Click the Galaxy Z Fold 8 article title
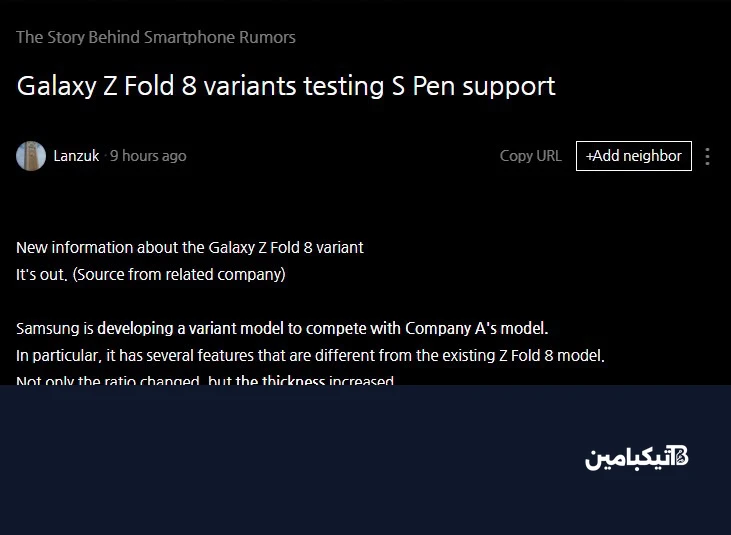731x535 pixels. 286,86
